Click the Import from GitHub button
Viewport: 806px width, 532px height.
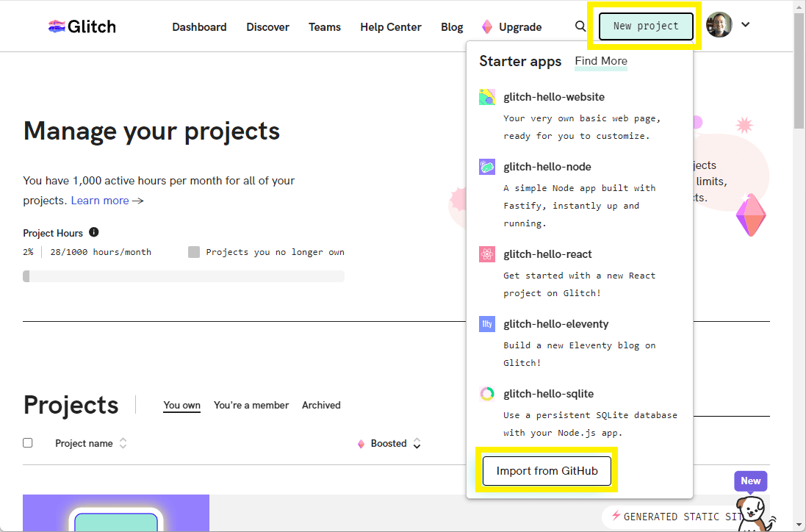pyautogui.click(x=547, y=470)
